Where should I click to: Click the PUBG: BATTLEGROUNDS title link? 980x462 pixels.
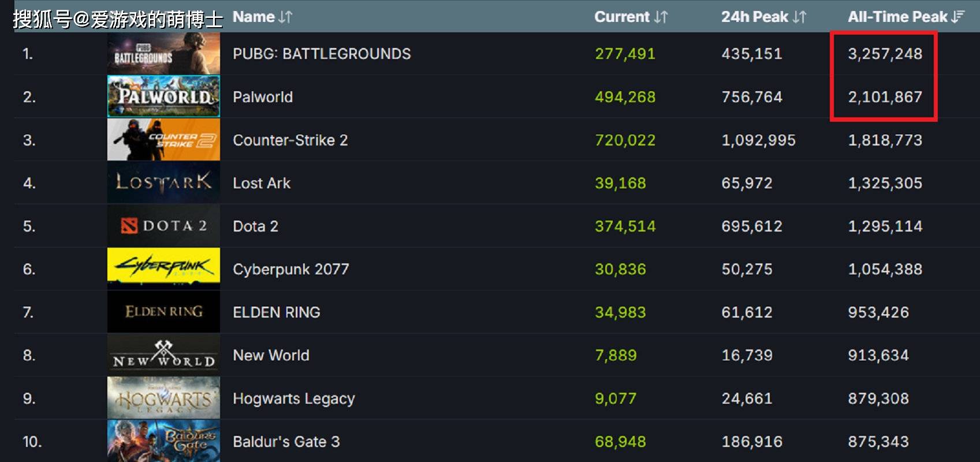(322, 54)
